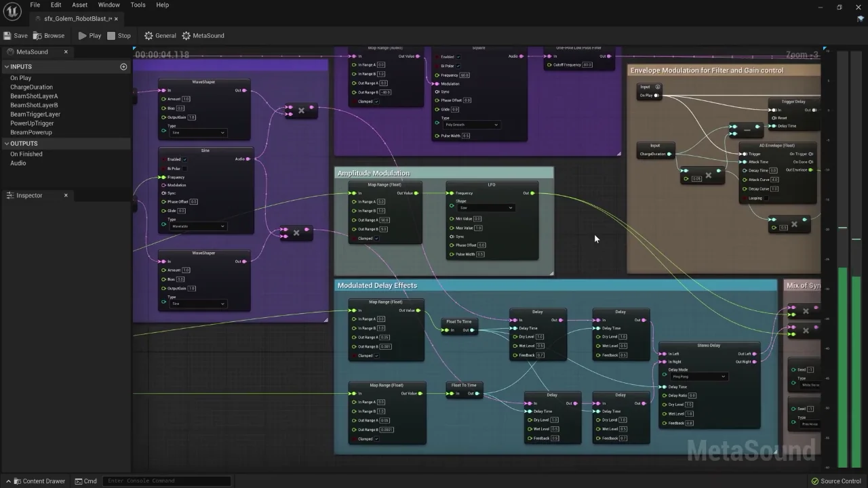This screenshot has width=868, height=488.
Task: Click the Unreal Engine logo icon
Action: coord(12,12)
